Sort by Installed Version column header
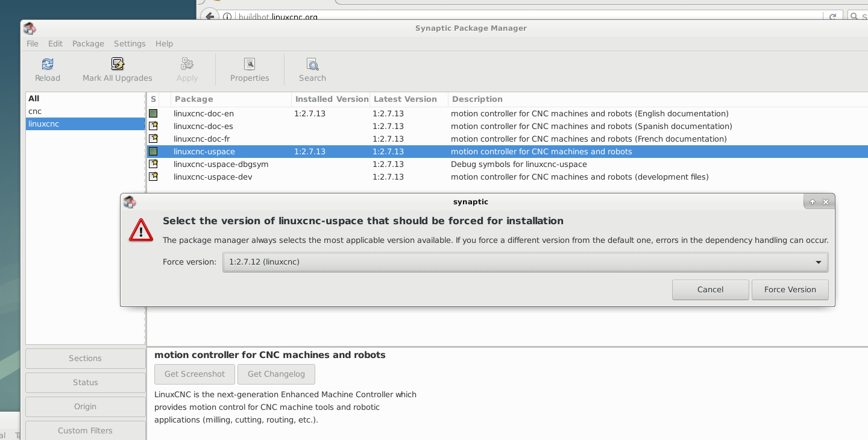 click(x=330, y=99)
